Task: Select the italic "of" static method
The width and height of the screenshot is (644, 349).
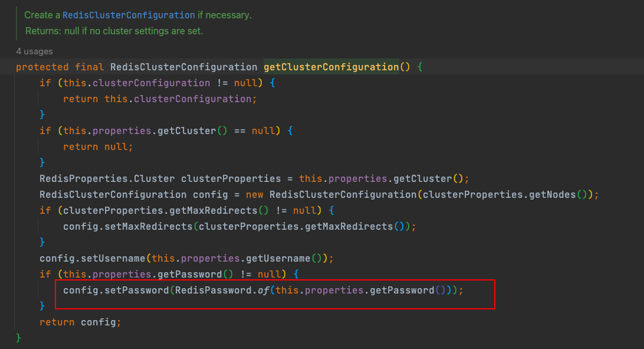Action: pyautogui.click(x=263, y=291)
